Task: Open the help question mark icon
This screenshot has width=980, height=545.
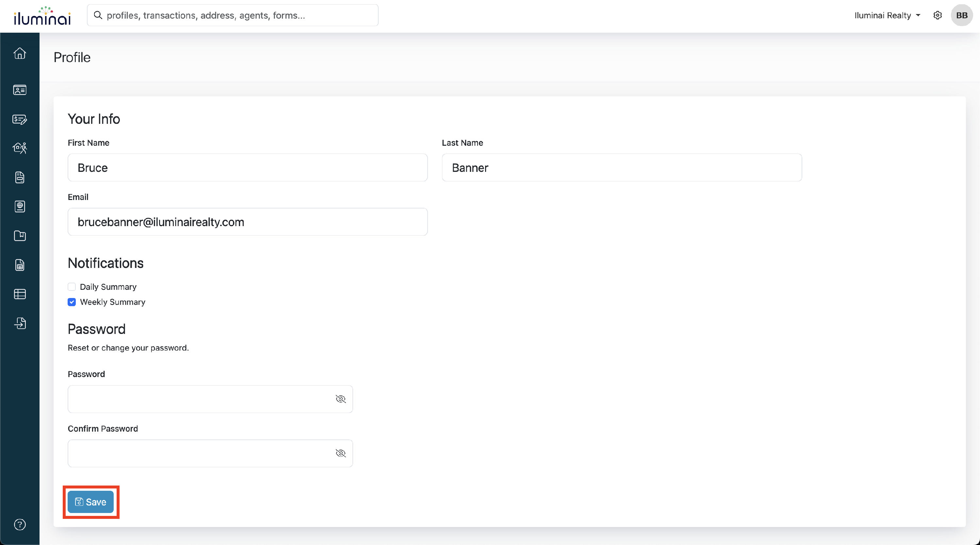Action: tap(20, 524)
